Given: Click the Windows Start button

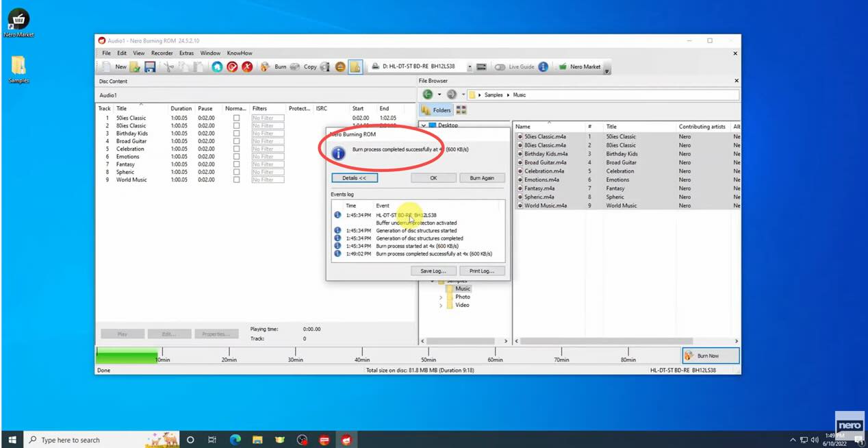Looking at the screenshot, I should [x=12, y=440].
